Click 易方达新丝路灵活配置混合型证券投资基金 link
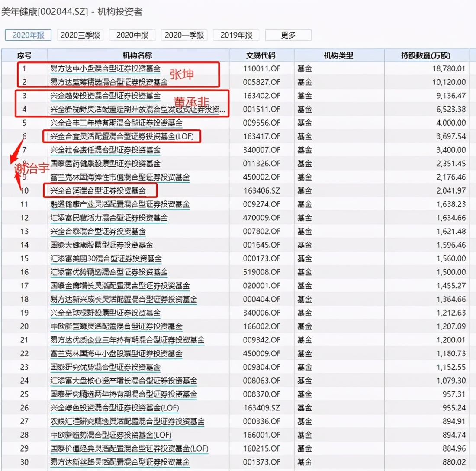Image resolution: width=476 pixels, height=471 pixels. pyautogui.click(x=120, y=462)
